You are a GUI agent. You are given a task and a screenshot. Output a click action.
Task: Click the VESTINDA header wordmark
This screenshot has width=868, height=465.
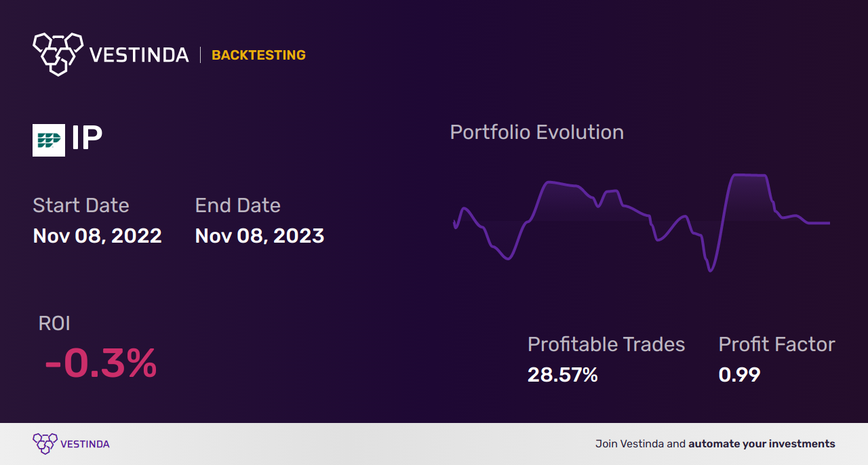coord(139,55)
